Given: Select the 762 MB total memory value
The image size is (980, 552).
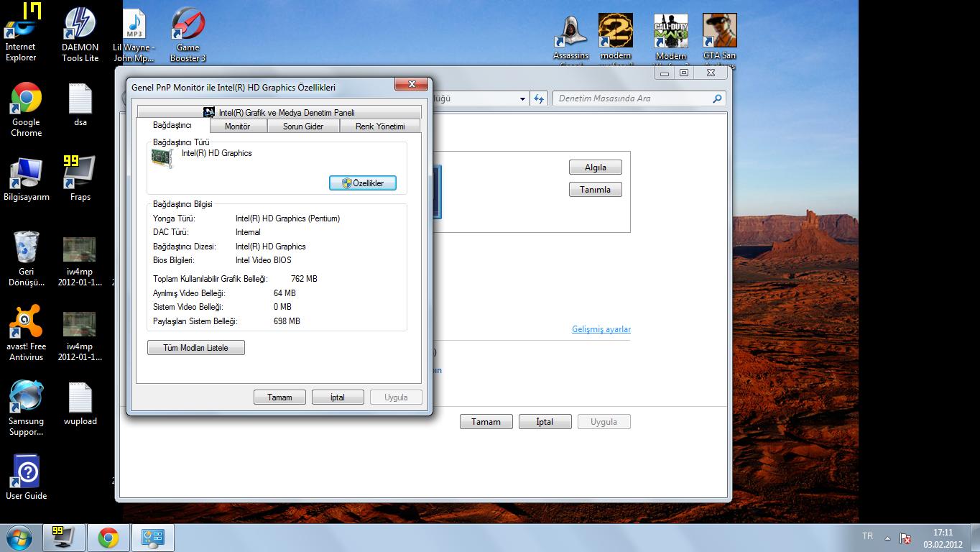Looking at the screenshot, I should [x=304, y=279].
